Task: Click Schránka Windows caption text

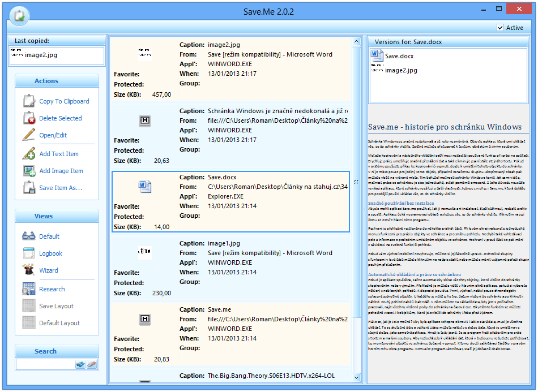Action: 277,111
